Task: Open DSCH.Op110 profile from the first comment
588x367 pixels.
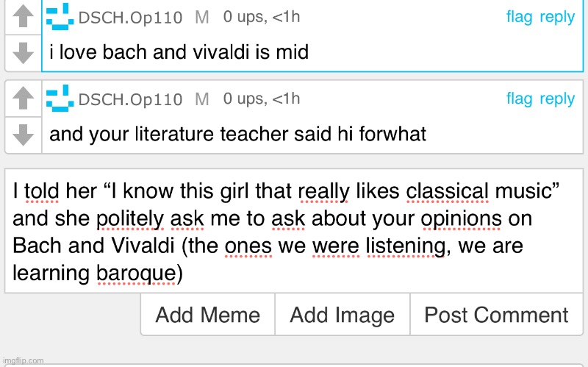Action: tap(130, 18)
